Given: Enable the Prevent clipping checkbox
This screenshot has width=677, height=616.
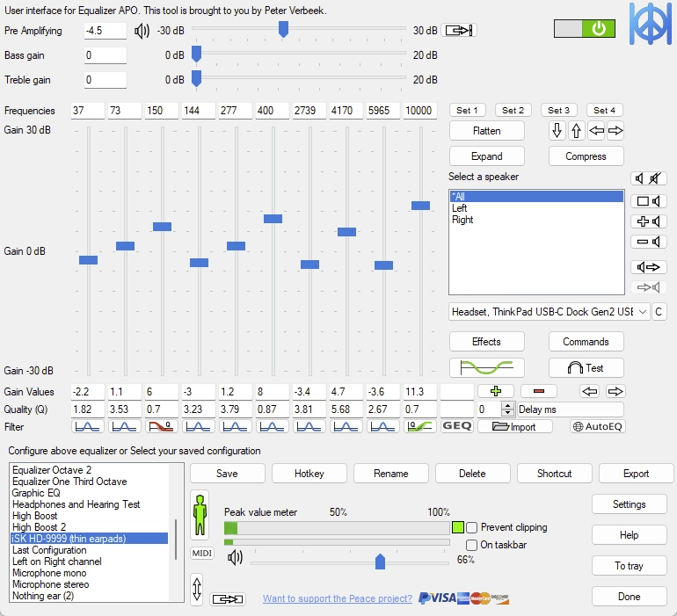Looking at the screenshot, I should pos(472,527).
